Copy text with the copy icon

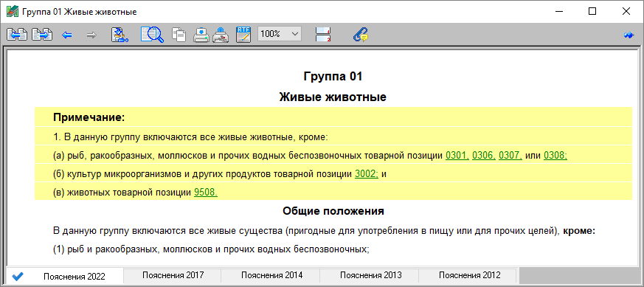179,35
